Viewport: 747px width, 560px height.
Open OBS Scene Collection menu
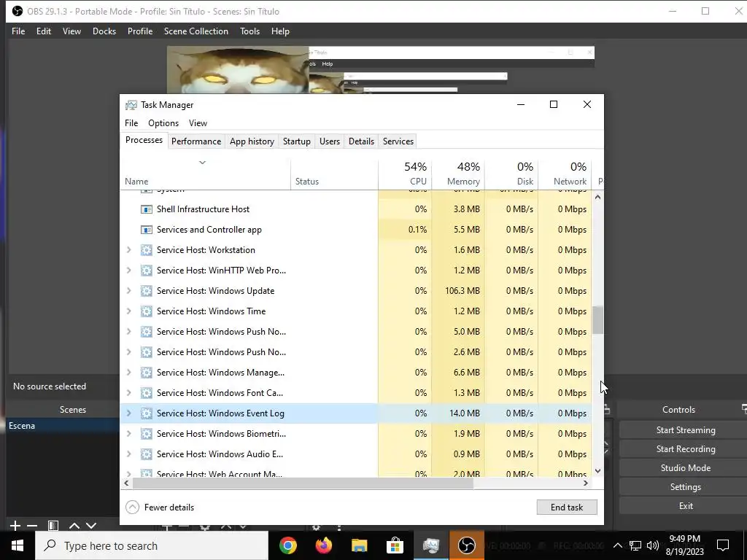point(196,31)
